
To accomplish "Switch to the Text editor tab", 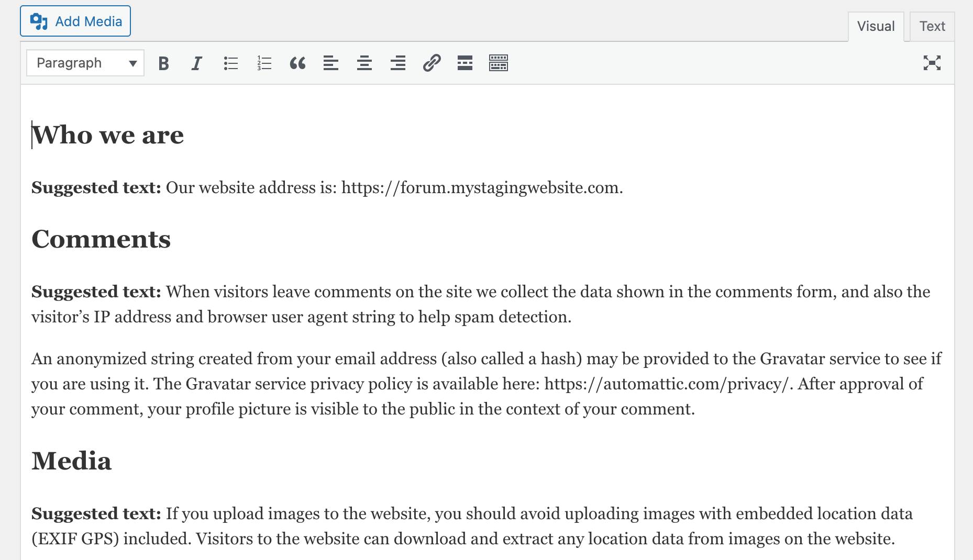I will (932, 26).
